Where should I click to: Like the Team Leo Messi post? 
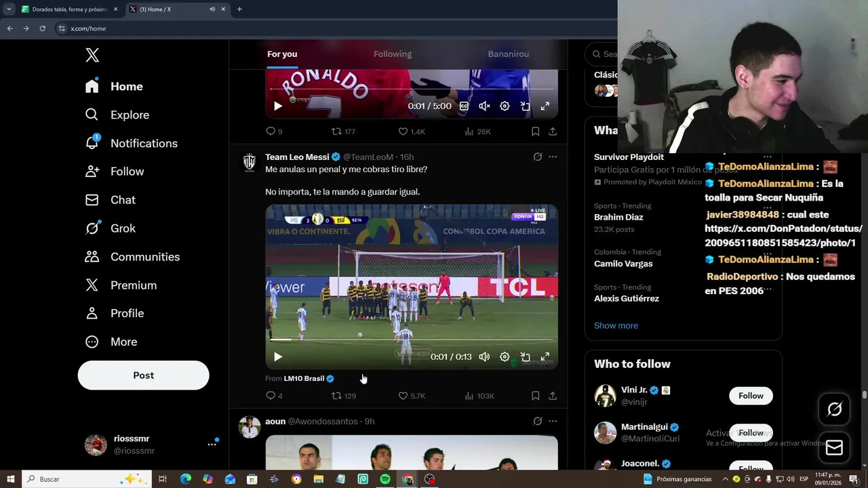(x=412, y=396)
